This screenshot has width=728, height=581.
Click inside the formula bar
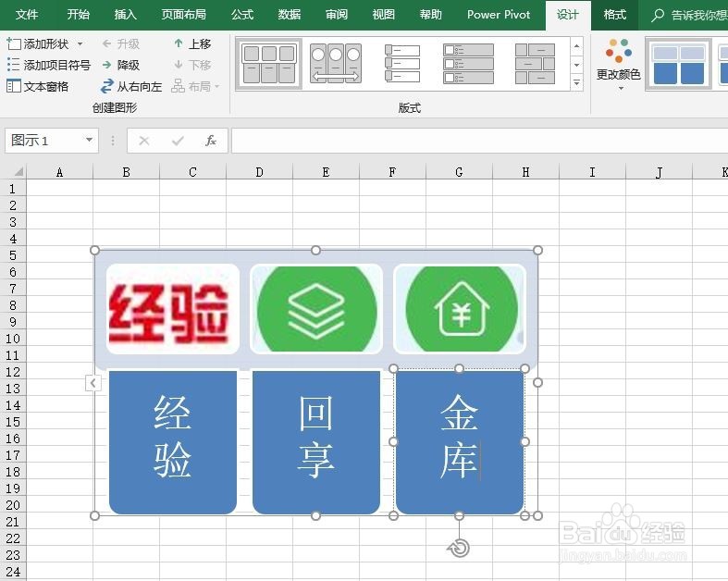tap(479, 141)
